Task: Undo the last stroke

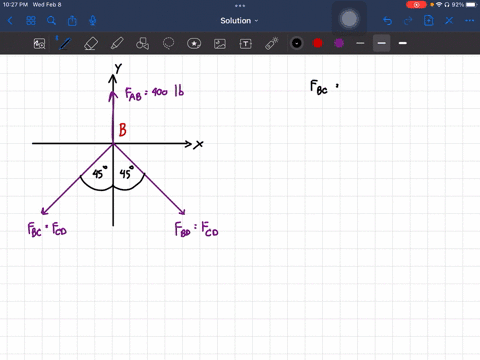Action: point(387,21)
